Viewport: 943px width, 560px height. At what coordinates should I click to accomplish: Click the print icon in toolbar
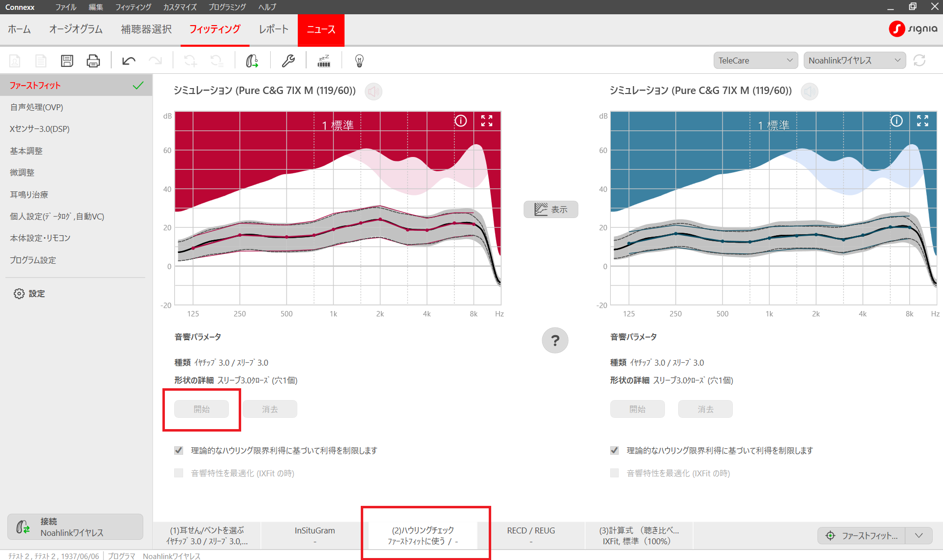tap(93, 61)
